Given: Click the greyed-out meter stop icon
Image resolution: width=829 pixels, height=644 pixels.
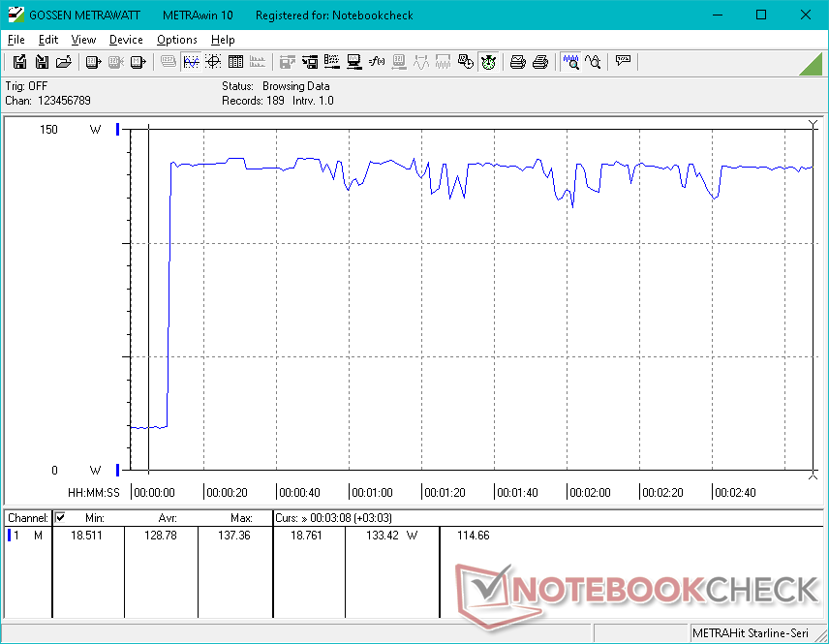Looking at the screenshot, I should (116, 62).
